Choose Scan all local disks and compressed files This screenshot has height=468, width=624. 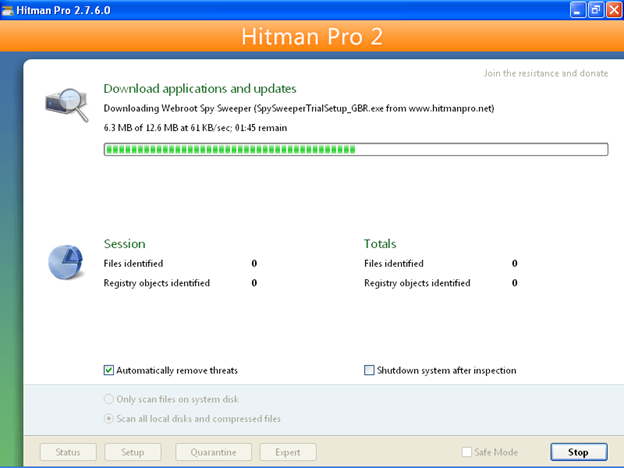[109, 418]
